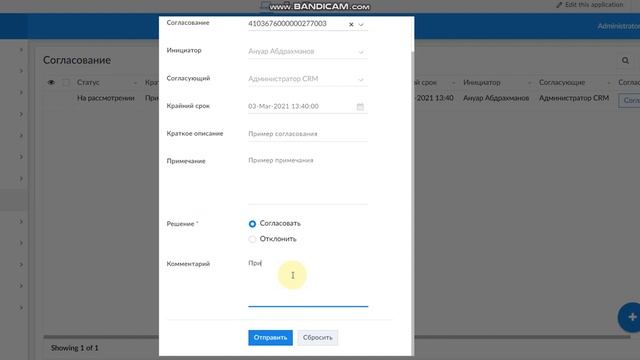Click the На рассмотрении status cell

(x=106, y=98)
